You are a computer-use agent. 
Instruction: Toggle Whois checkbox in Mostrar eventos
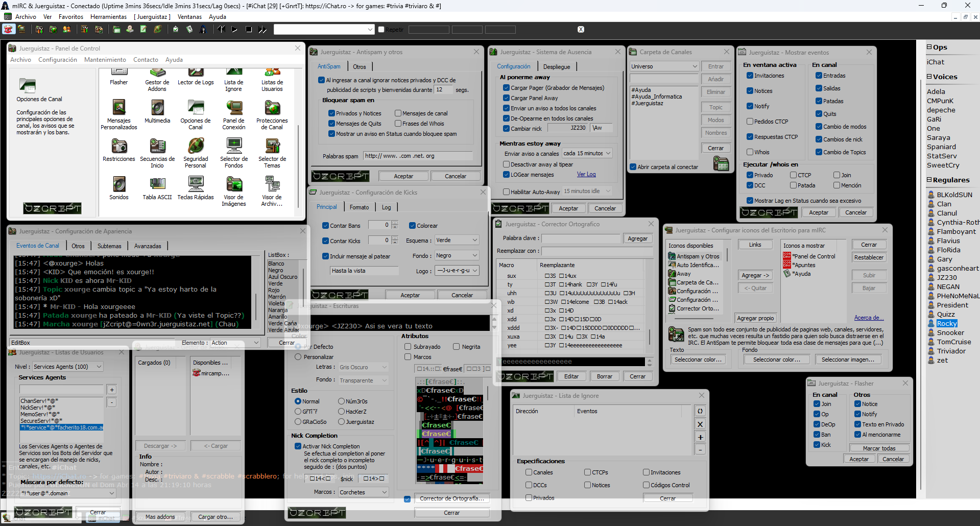coord(750,152)
